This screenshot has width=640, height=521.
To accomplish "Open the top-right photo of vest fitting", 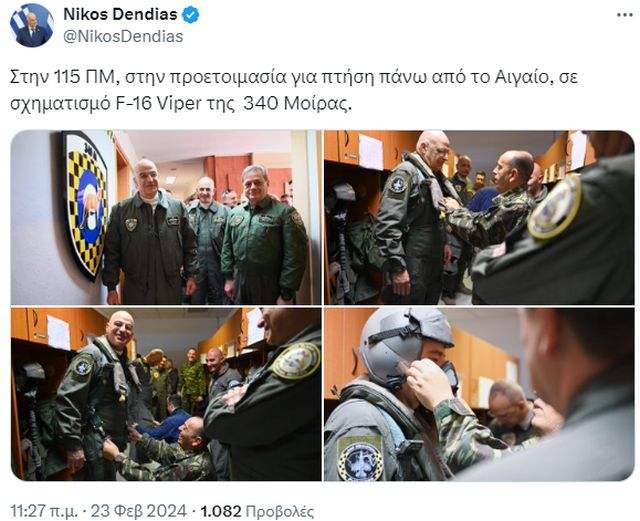I will pyautogui.click(x=479, y=218).
